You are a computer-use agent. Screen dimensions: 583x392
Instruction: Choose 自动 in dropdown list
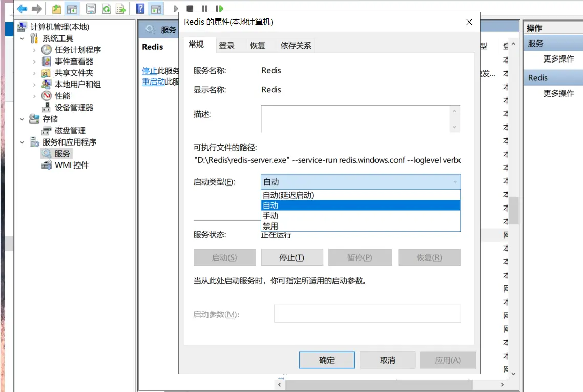(361, 205)
